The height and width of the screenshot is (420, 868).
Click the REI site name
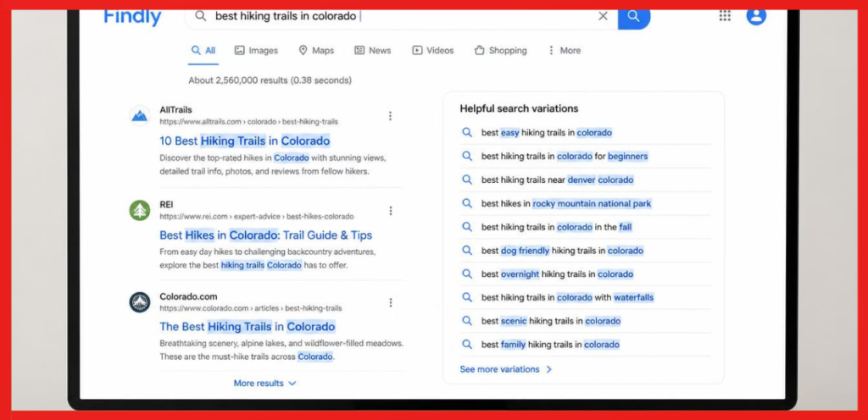pos(166,204)
